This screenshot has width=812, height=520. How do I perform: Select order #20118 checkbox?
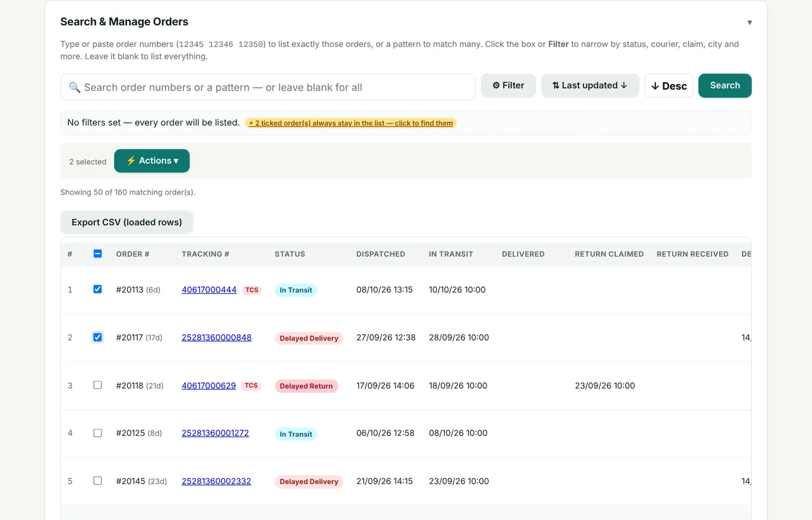click(97, 385)
